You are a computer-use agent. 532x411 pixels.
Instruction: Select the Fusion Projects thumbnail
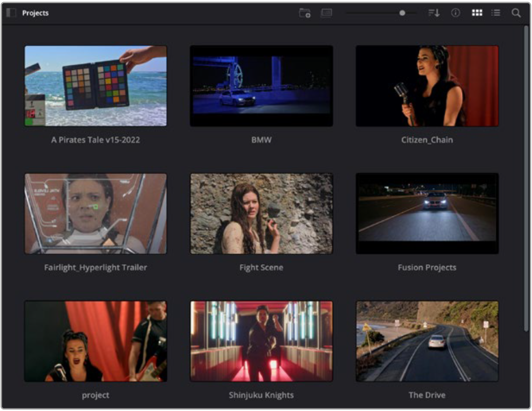pos(427,214)
